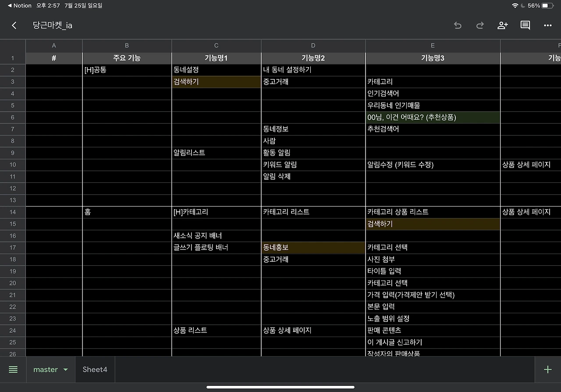Select the highlighted '검색하기' cell in row 3

[217, 82]
